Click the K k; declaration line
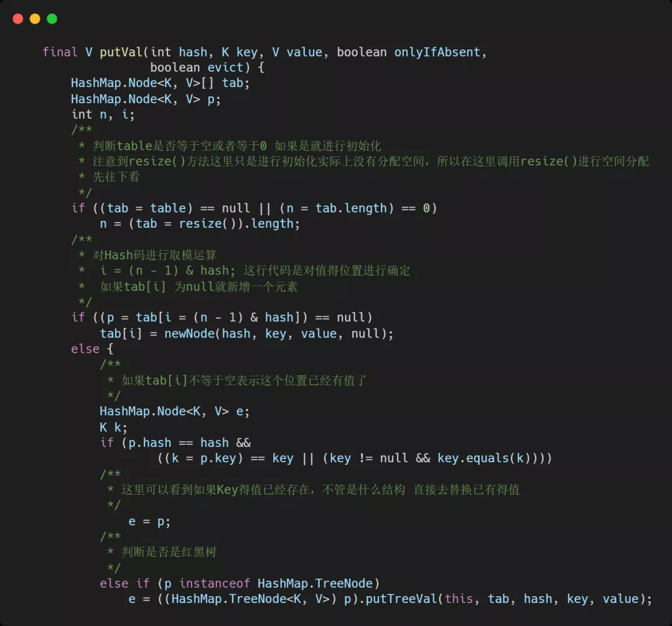The image size is (672, 626). (114, 427)
